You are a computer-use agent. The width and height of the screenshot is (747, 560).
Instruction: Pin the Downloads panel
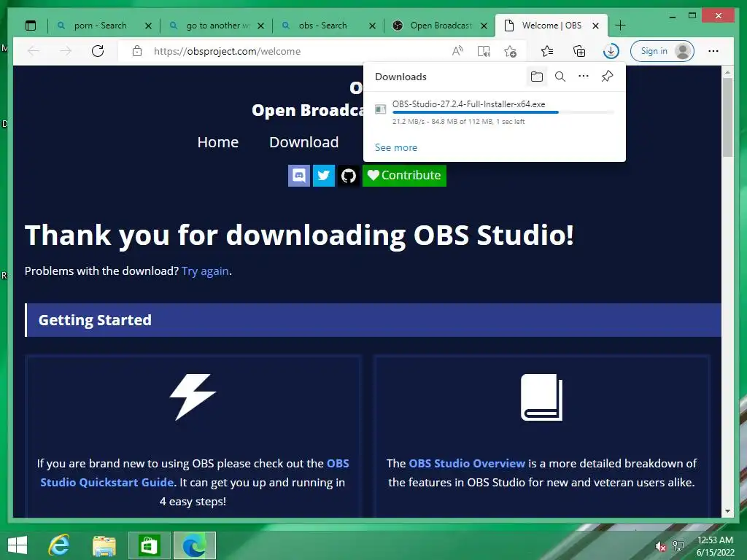coord(607,76)
